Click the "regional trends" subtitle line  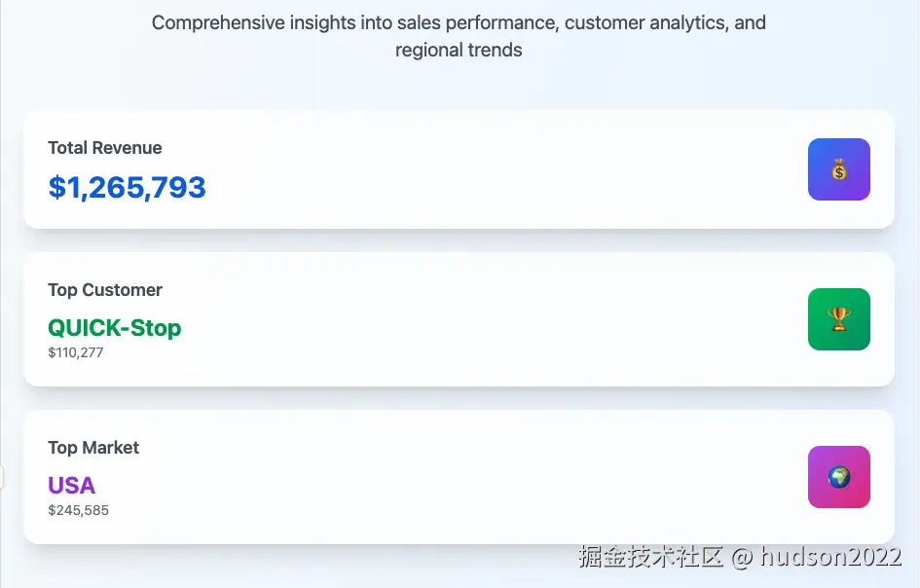pos(459,51)
